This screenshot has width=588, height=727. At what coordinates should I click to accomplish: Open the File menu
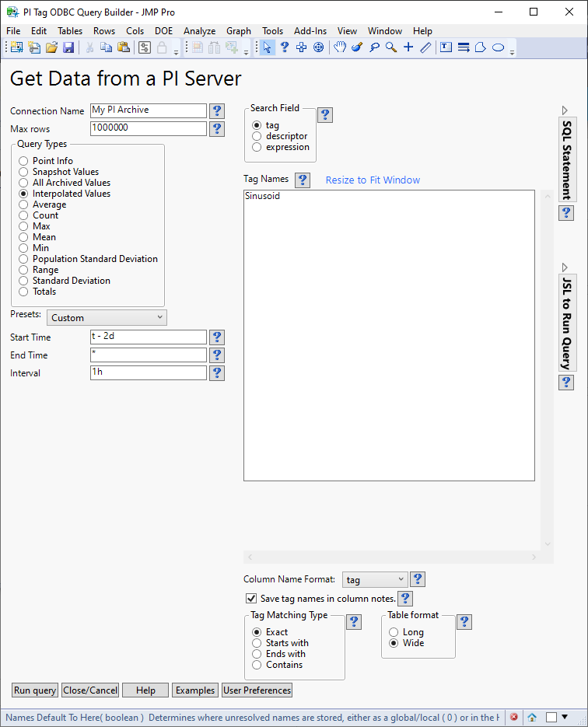(13, 30)
